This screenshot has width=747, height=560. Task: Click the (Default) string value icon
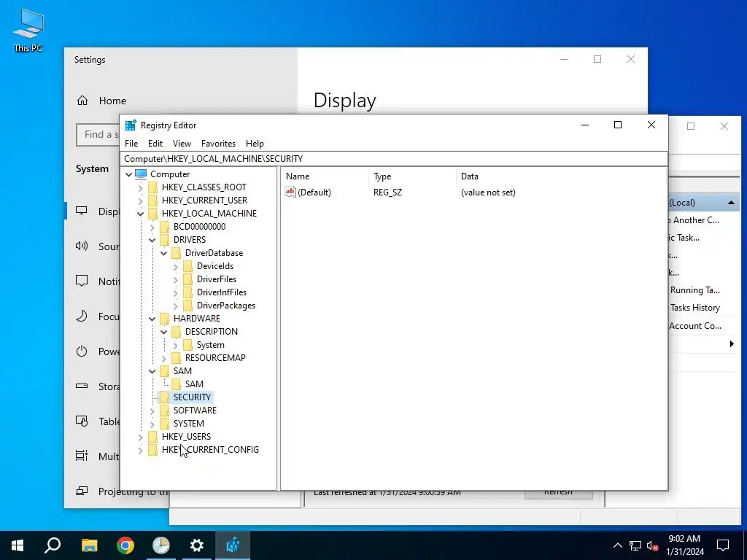(290, 192)
